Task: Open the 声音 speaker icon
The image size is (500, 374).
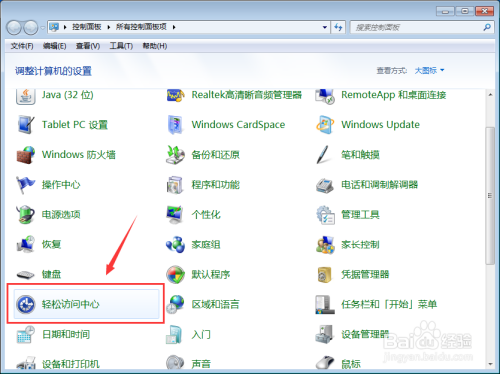Action: pyautogui.click(x=175, y=363)
